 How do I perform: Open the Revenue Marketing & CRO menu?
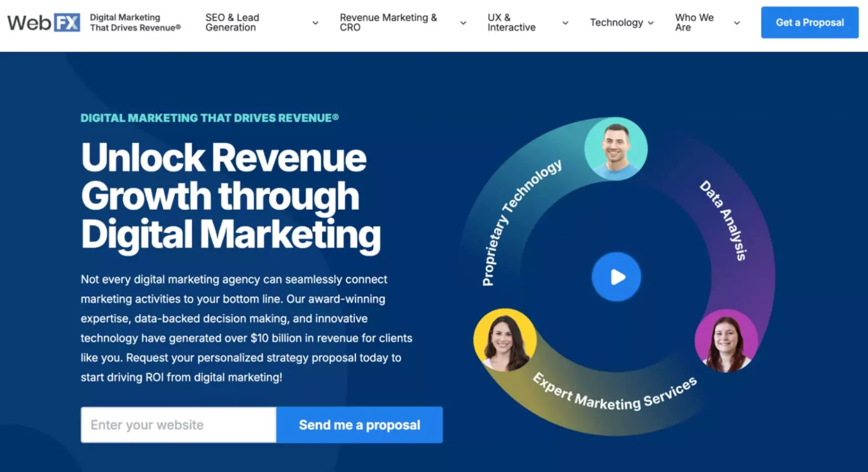point(388,23)
